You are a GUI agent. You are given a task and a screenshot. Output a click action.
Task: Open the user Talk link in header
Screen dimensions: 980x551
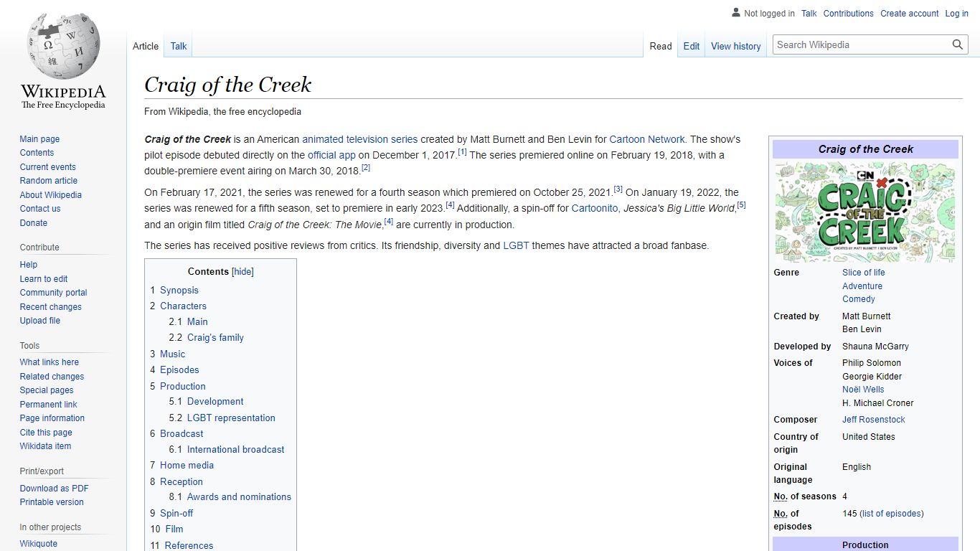(x=809, y=14)
